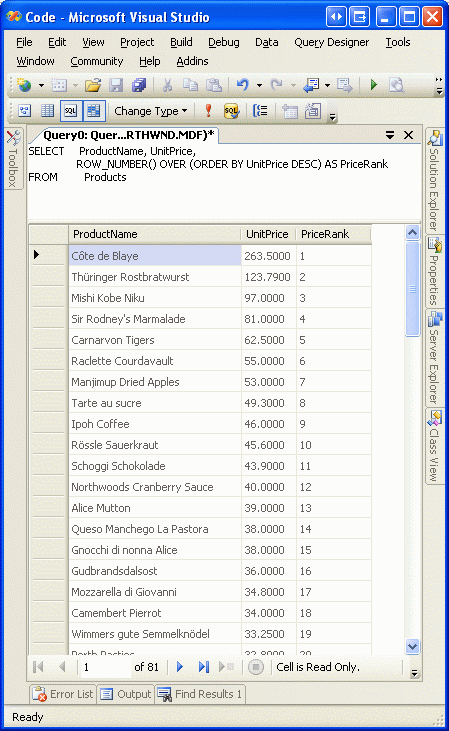The width and height of the screenshot is (449, 731).
Task: Expand the Change Type dropdown
Action: tap(151, 111)
